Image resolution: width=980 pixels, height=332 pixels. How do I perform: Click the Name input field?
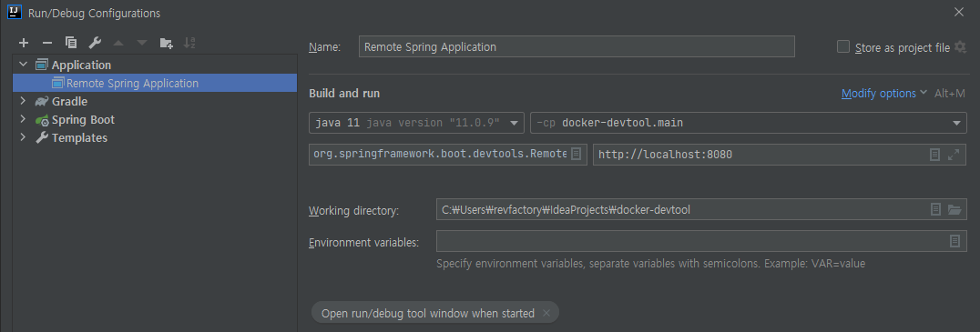[x=577, y=46]
